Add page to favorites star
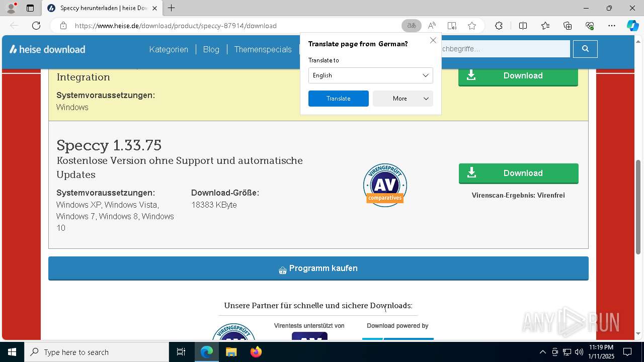Viewport: 644px width, 362px height. tap(472, 26)
